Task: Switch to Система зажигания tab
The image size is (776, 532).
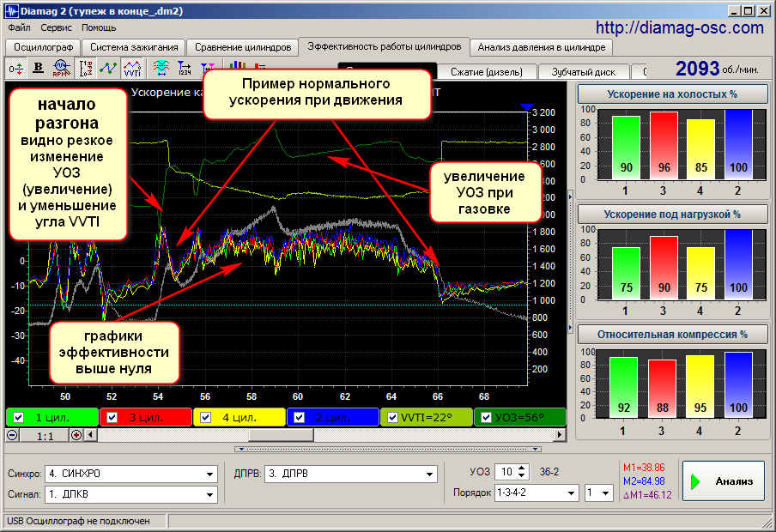Action: (134, 47)
